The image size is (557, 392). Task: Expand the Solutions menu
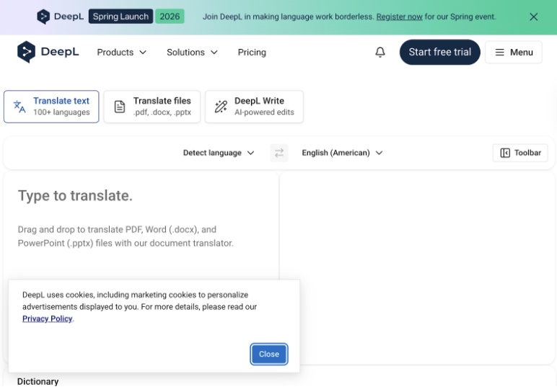(192, 52)
